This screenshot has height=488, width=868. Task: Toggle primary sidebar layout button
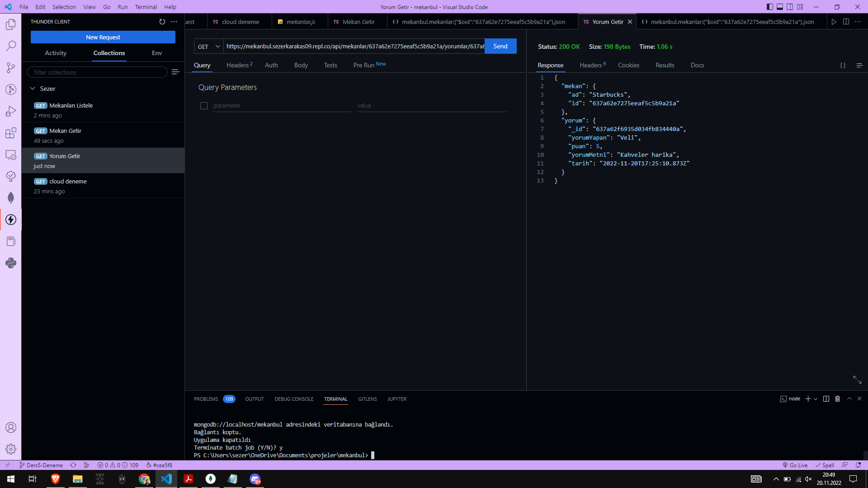point(770,7)
